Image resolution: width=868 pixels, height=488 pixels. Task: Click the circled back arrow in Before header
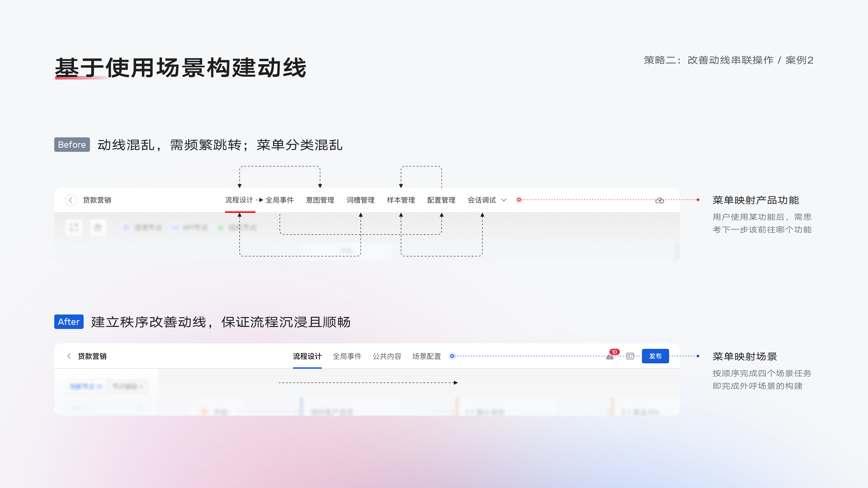tap(71, 200)
